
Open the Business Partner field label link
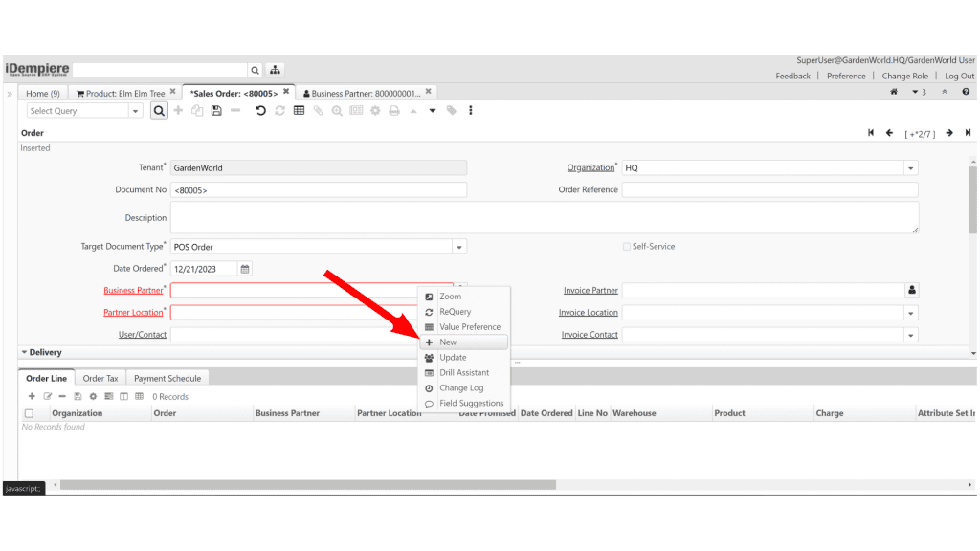tap(133, 290)
